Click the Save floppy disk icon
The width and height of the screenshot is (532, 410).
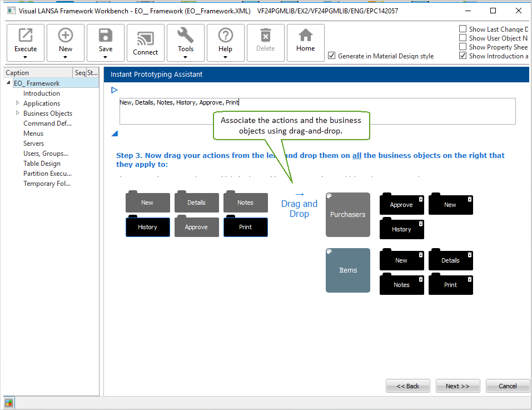pos(106,37)
